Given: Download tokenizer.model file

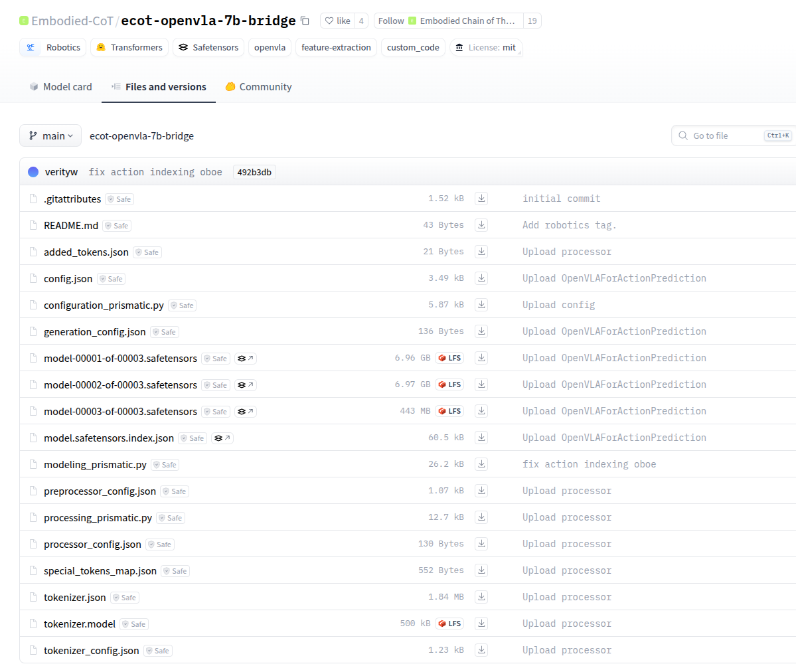Looking at the screenshot, I should tap(481, 624).
